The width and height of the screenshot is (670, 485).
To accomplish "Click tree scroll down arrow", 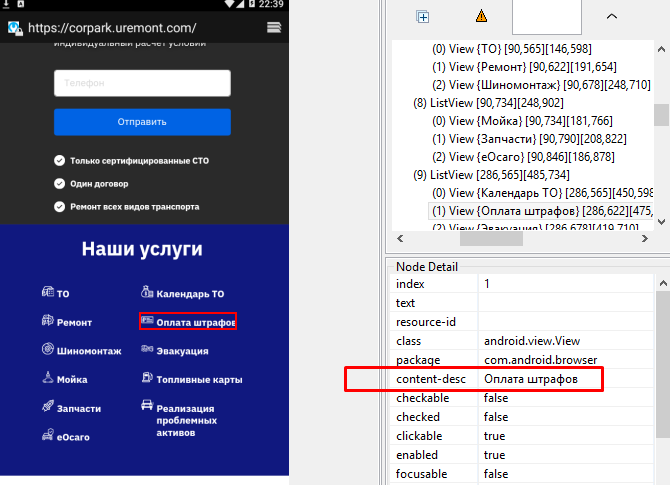I will [661, 222].
